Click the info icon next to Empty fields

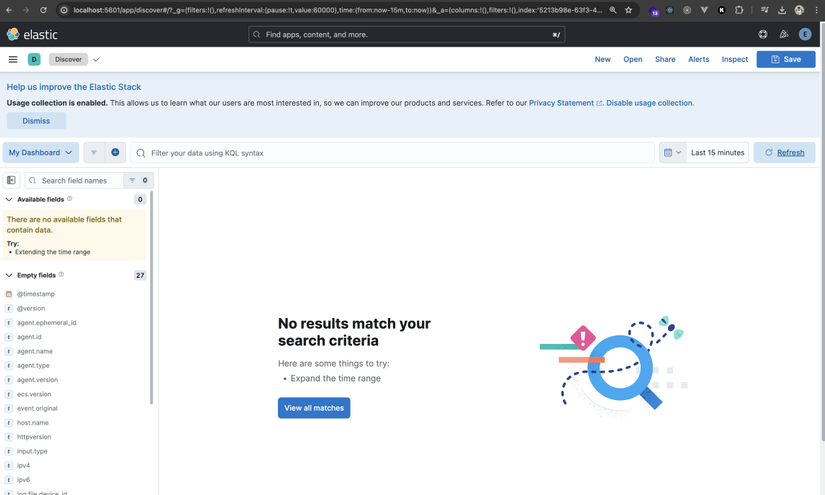(61, 275)
